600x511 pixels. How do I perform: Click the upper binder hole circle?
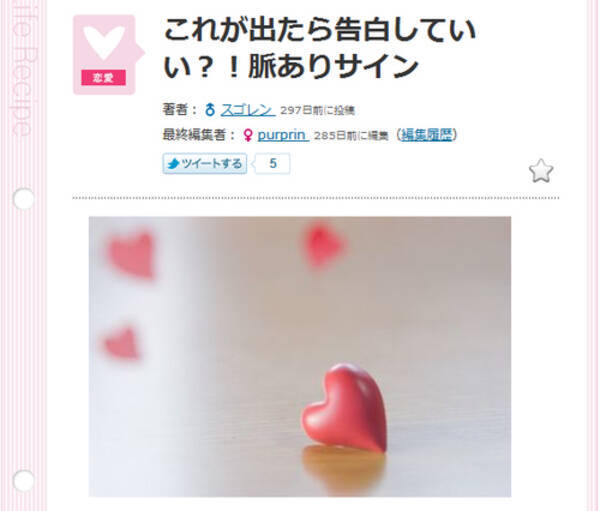coord(23,199)
